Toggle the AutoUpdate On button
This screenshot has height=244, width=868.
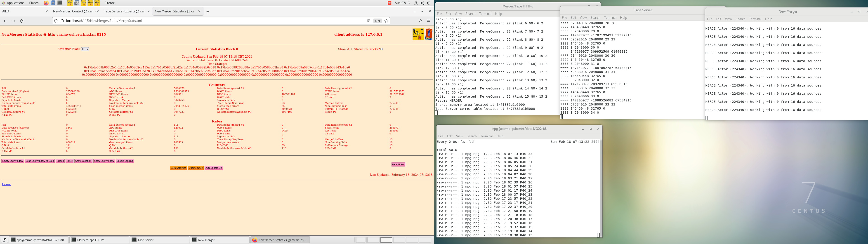point(213,168)
